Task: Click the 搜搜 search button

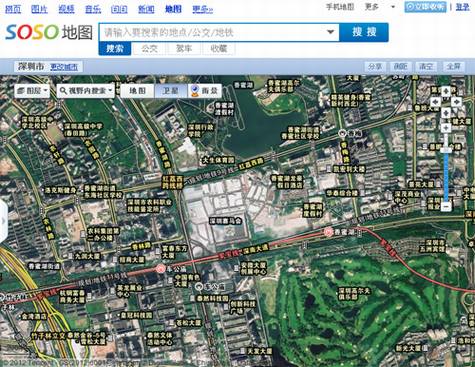Action: (x=364, y=32)
